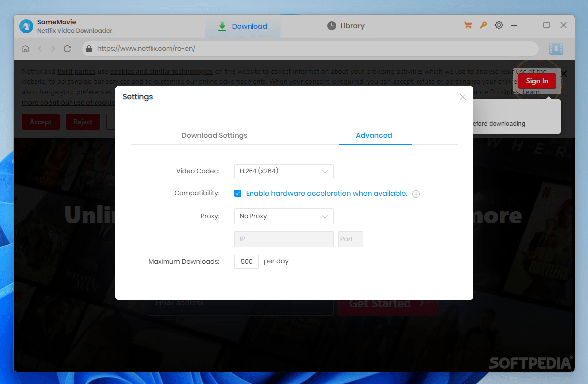This screenshot has width=588, height=384.
Task: Click the Reject cookies button
Action: 83,122
